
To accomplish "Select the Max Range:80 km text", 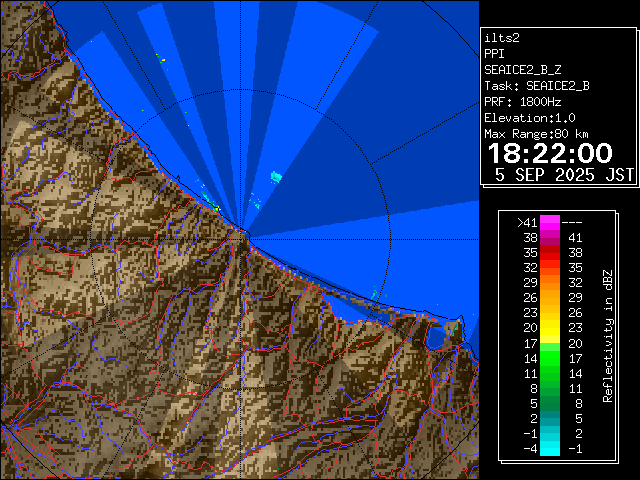I will [536, 133].
